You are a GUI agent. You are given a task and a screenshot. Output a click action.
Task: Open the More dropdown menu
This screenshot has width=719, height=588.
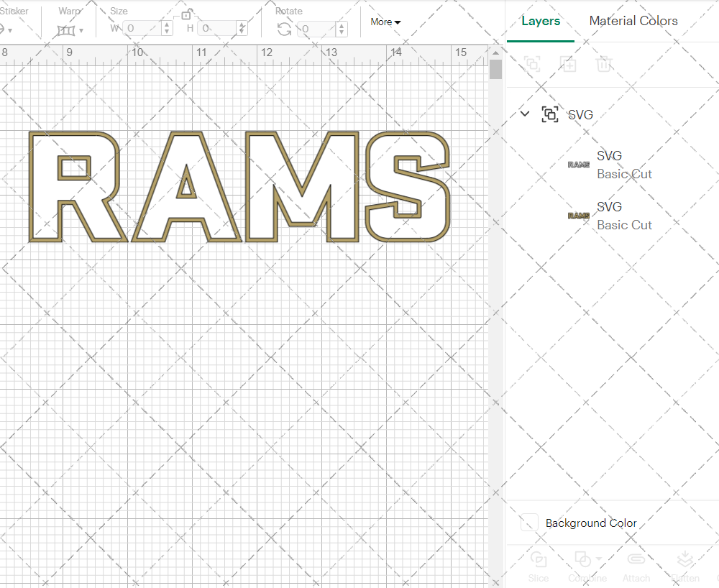385,22
